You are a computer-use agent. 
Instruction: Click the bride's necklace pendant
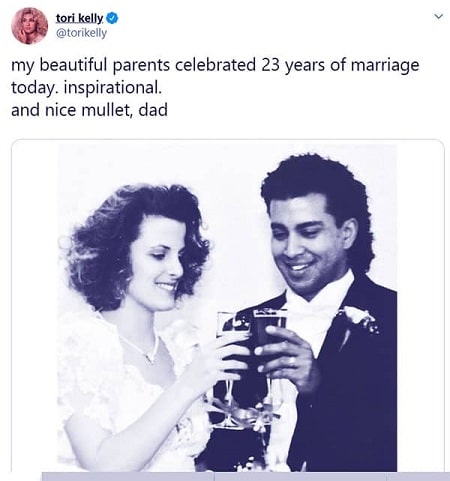pos(150,358)
